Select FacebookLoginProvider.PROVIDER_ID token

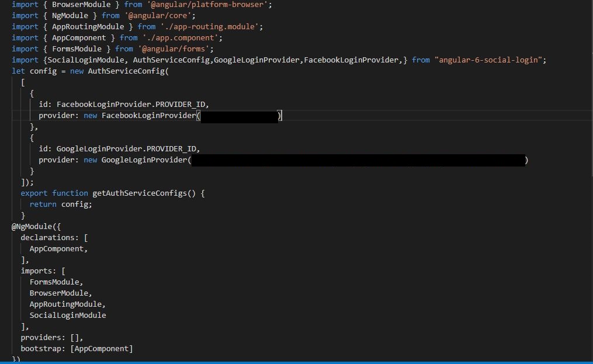pyautogui.click(x=134, y=104)
